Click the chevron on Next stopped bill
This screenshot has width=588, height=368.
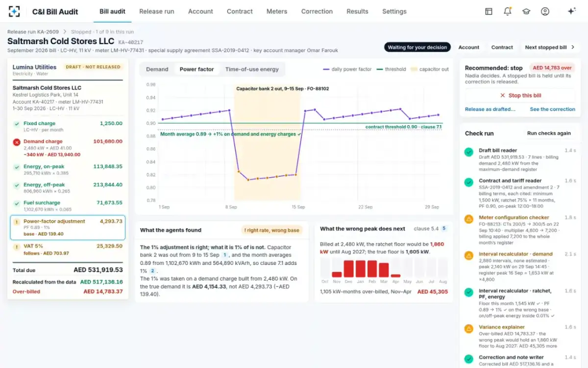click(x=573, y=48)
